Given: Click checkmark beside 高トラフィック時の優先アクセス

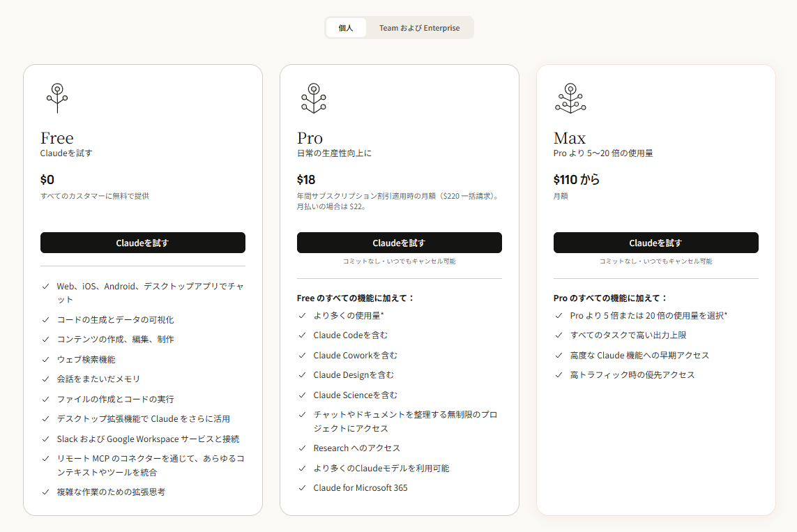Looking at the screenshot, I should (559, 375).
